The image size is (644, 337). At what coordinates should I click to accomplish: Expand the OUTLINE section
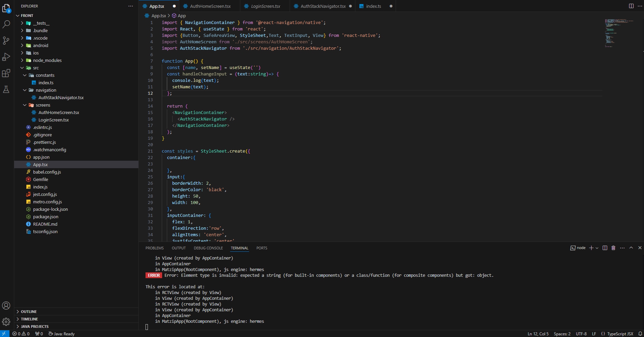(76, 312)
